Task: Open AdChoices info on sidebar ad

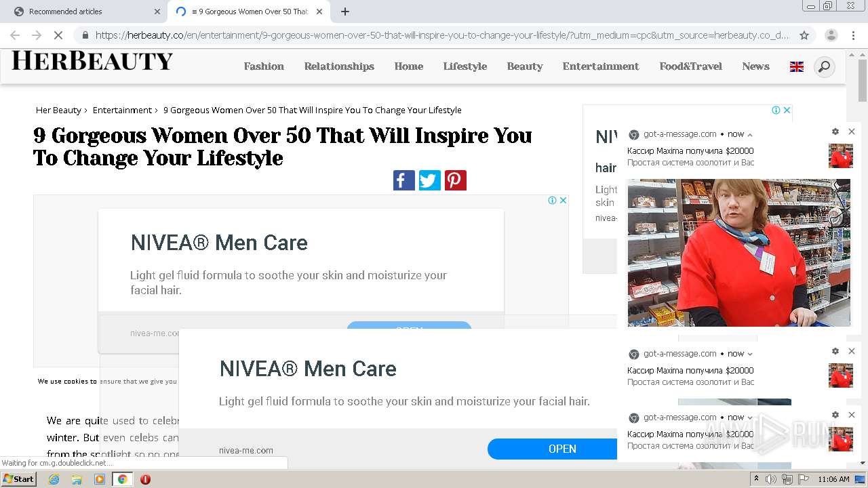Action: coord(776,110)
